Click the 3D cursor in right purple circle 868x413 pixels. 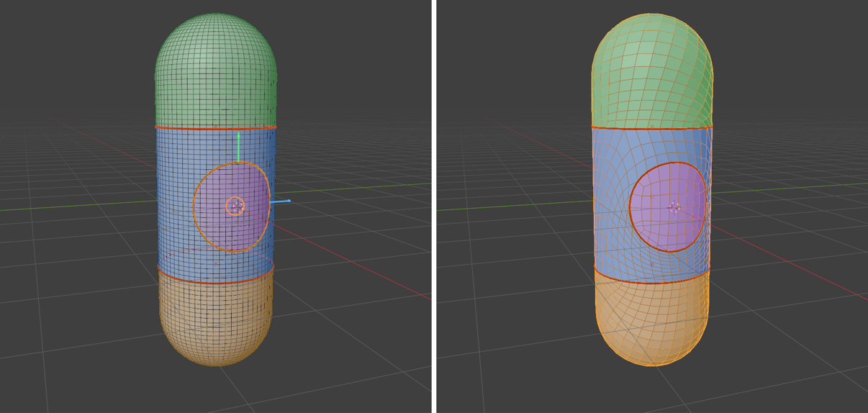click(x=674, y=207)
